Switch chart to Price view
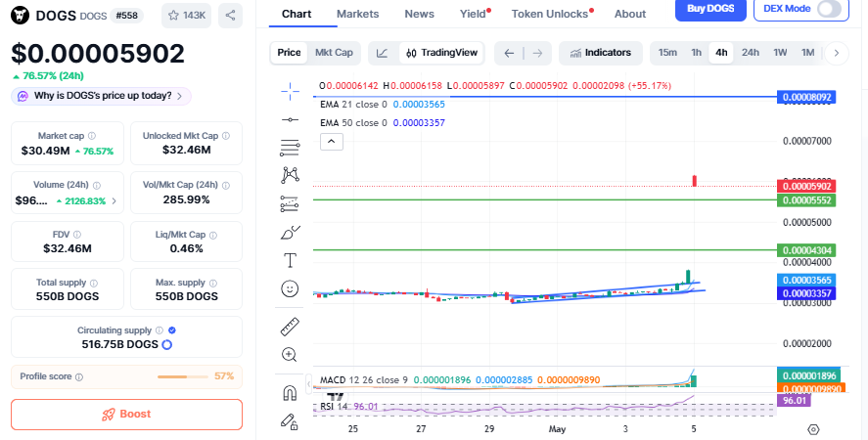This screenshot has width=868, height=440. point(289,53)
